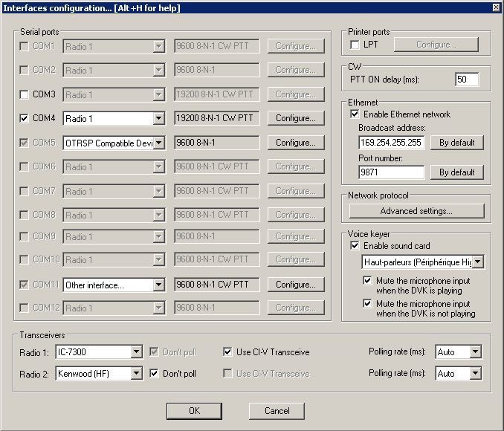The image size is (504, 431).
Task: Open the Haut-parleurs sound card dropdown
Action: click(x=478, y=262)
